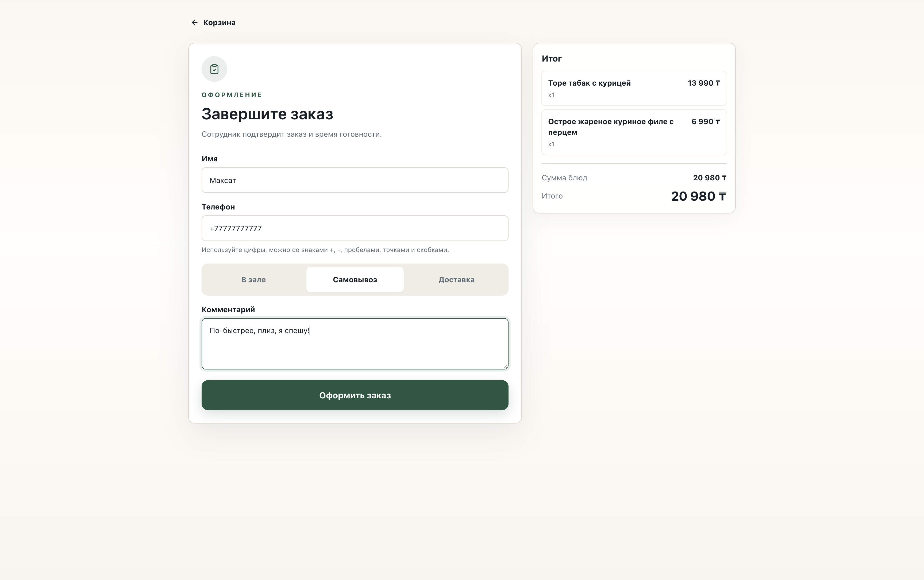The image size is (924, 580).
Task: Click the Сотрудник подтвердит заказ subtitle
Action: pos(291,134)
